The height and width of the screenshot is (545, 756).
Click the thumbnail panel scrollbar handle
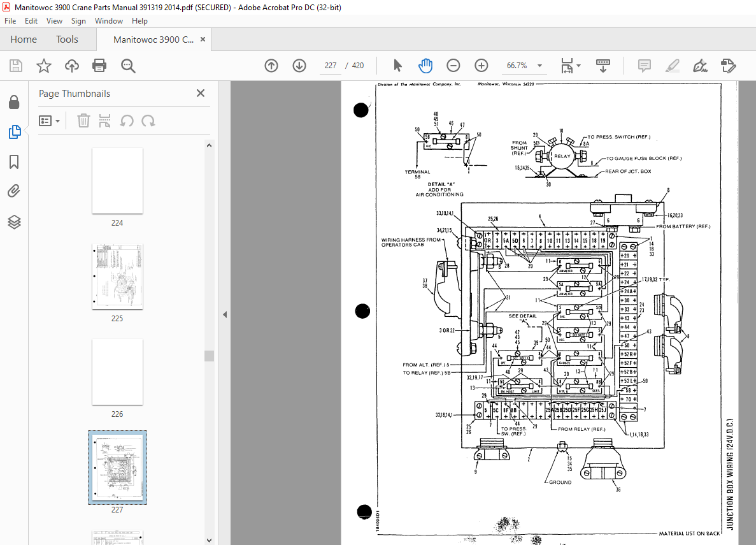point(209,356)
